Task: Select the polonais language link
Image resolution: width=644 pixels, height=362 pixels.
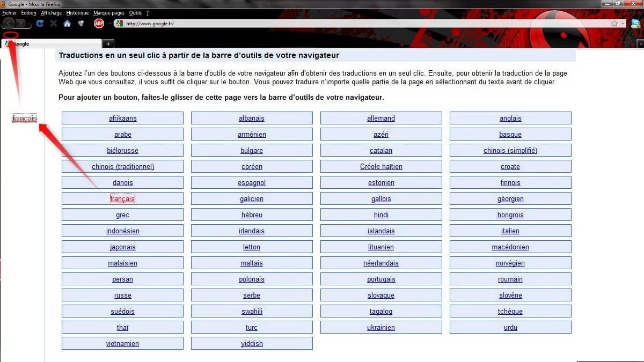Action: [x=252, y=279]
